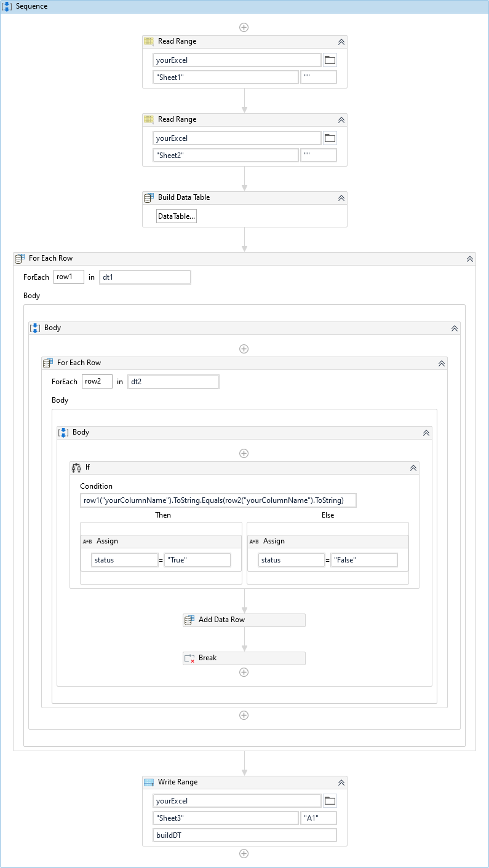Click the outer For Each Row icon (dt1)

tap(20, 259)
